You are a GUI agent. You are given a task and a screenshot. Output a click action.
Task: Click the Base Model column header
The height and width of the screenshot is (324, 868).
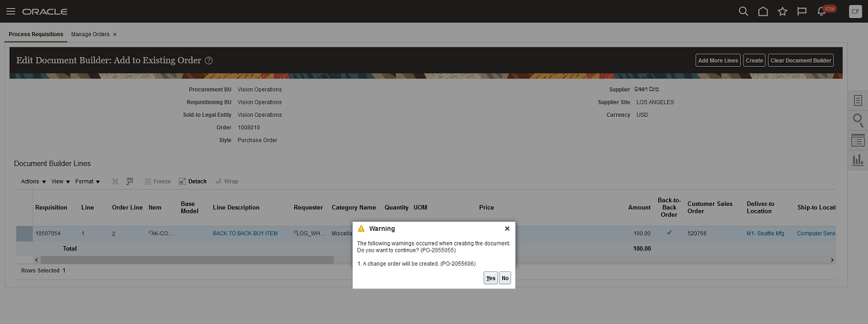coord(190,207)
